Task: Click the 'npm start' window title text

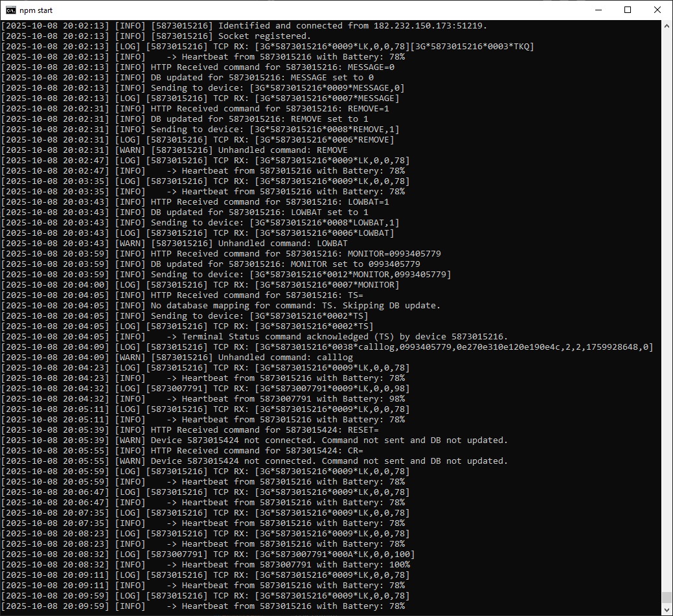Action: pyautogui.click(x=36, y=10)
